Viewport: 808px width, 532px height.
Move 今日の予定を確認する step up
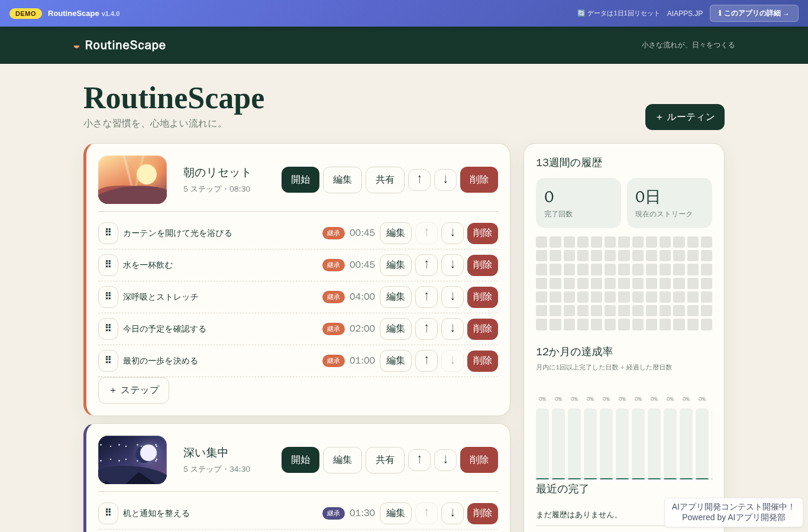(x=426, y=329)
